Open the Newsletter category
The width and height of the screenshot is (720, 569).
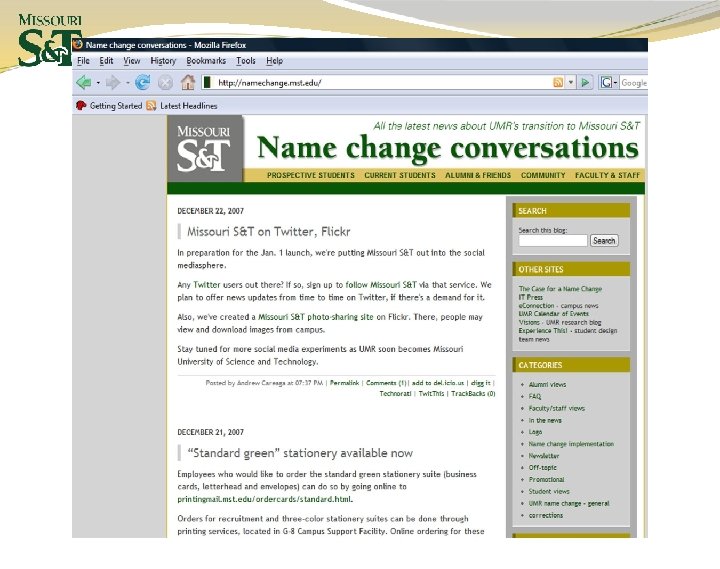coord(544,456)
